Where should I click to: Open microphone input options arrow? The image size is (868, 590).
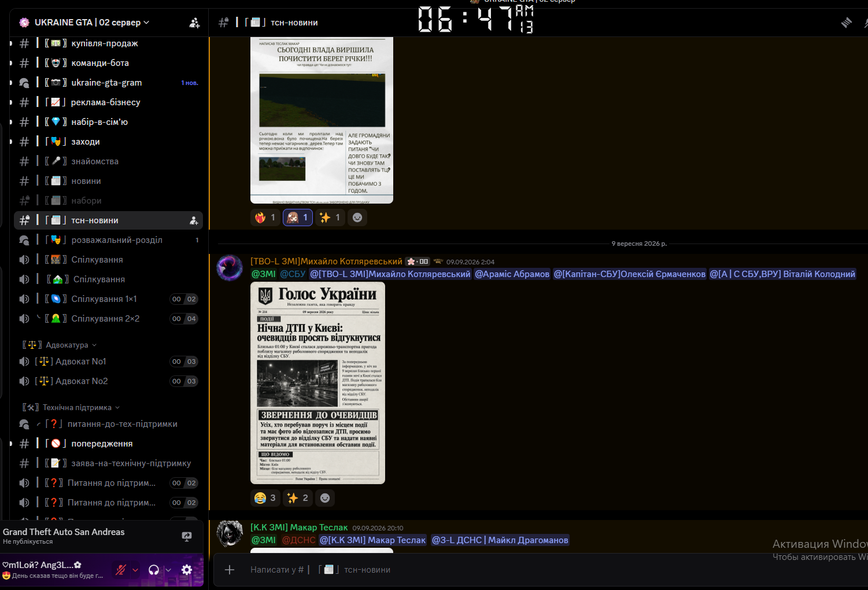click(135, 570)
